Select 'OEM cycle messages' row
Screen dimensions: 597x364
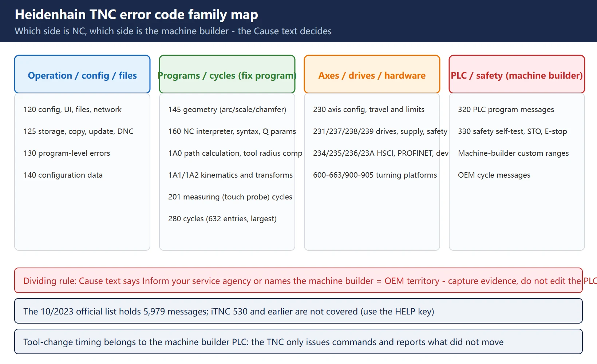[x=494, y=175]
